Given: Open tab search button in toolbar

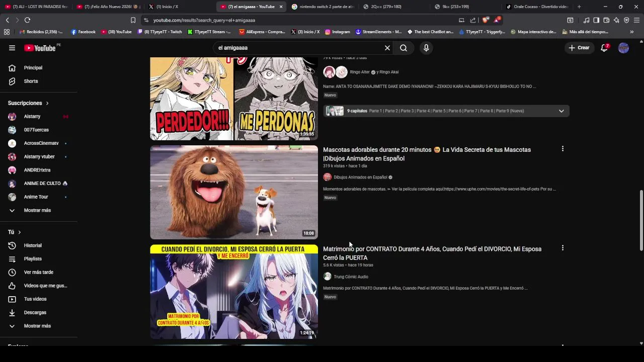Looking at the screenshot, I should click(570, 20).
